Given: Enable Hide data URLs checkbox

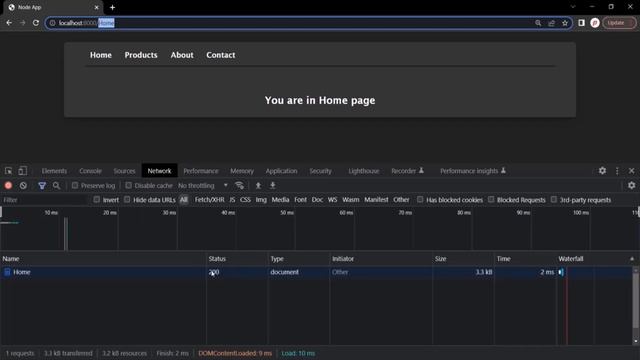Looking at the screenshot, I should 127,200.
